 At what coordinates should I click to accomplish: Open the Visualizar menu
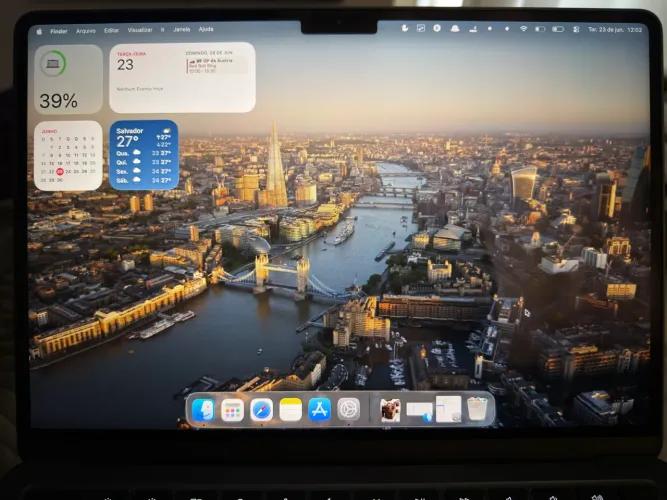(140, 30)
